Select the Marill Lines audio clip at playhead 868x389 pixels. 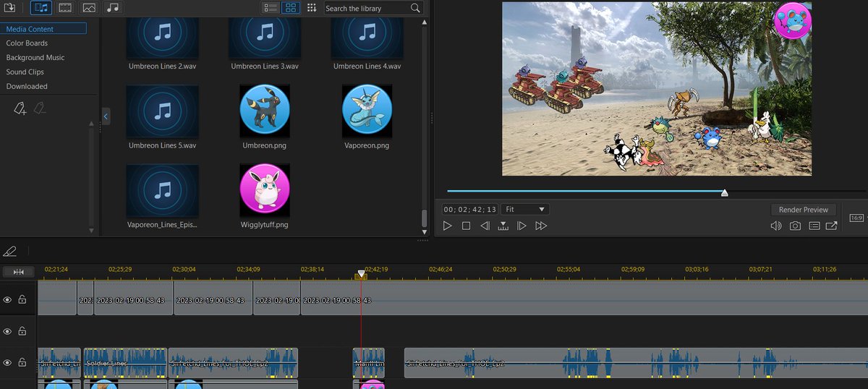click(x=369, y=362)
